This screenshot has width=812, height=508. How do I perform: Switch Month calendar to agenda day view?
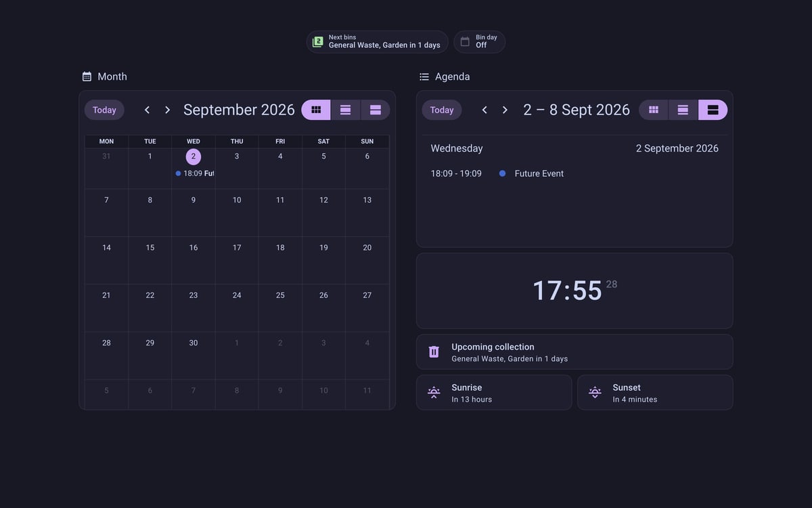(376, 110)
